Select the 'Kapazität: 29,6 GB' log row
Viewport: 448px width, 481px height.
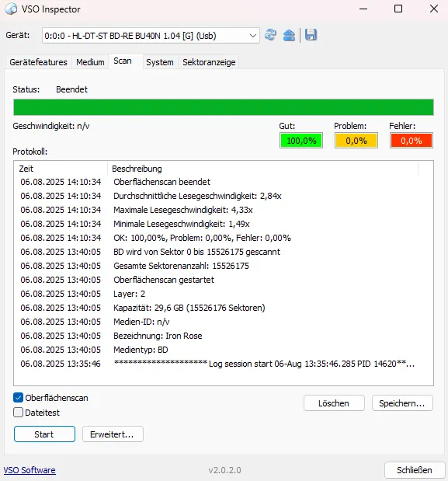coord(217,308)
